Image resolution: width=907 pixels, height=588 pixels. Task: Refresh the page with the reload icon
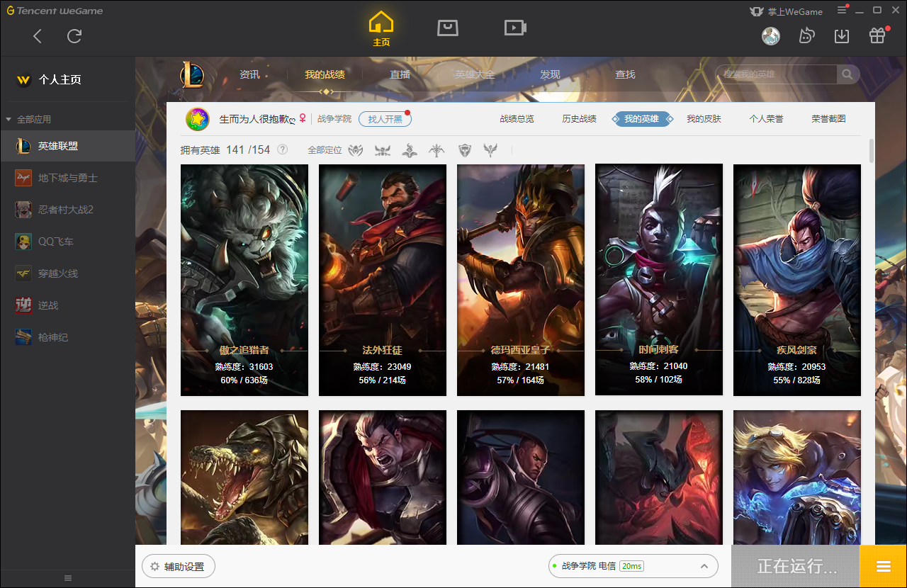click(x=74, y=36)
